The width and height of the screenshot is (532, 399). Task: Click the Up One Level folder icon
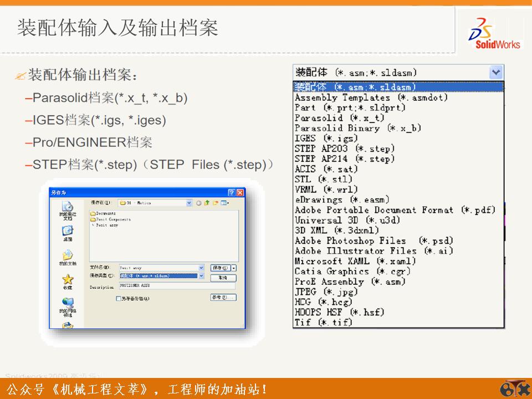(206, 203)
